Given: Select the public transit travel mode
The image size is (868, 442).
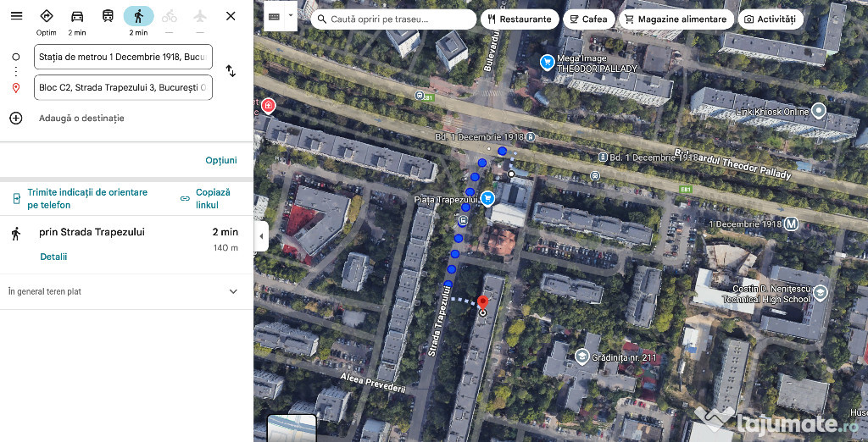Looking at the screenshot, I should pos(108,16).
